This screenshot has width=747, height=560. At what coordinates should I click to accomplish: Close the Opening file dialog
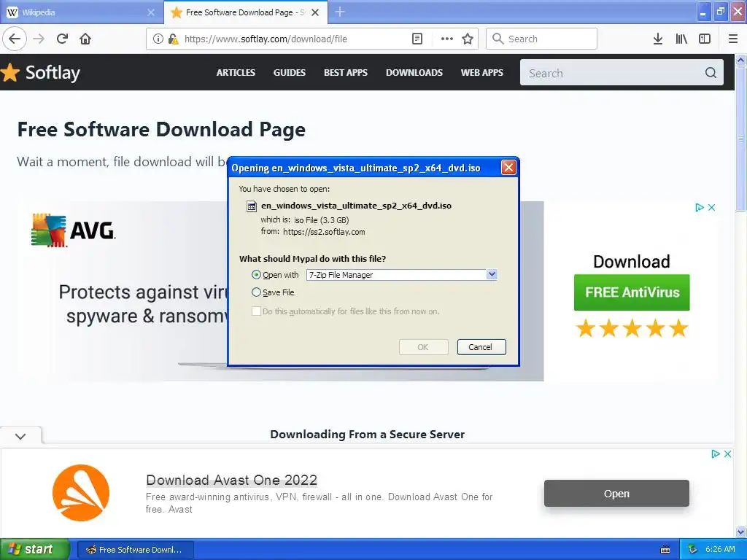tap(508, 167)
